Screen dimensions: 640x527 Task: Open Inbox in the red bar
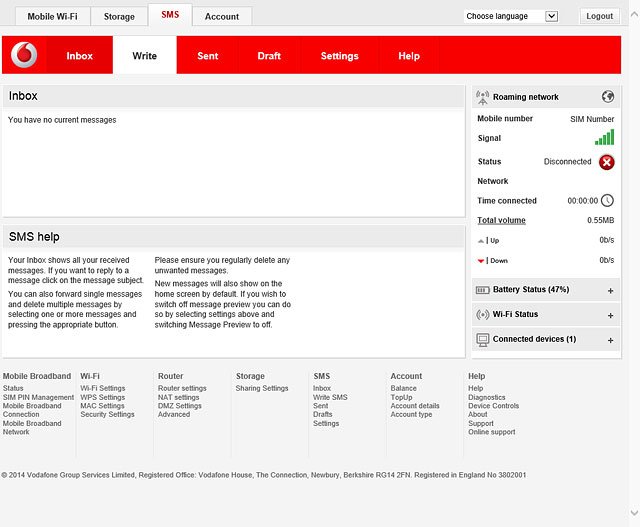tap(80, 56)
